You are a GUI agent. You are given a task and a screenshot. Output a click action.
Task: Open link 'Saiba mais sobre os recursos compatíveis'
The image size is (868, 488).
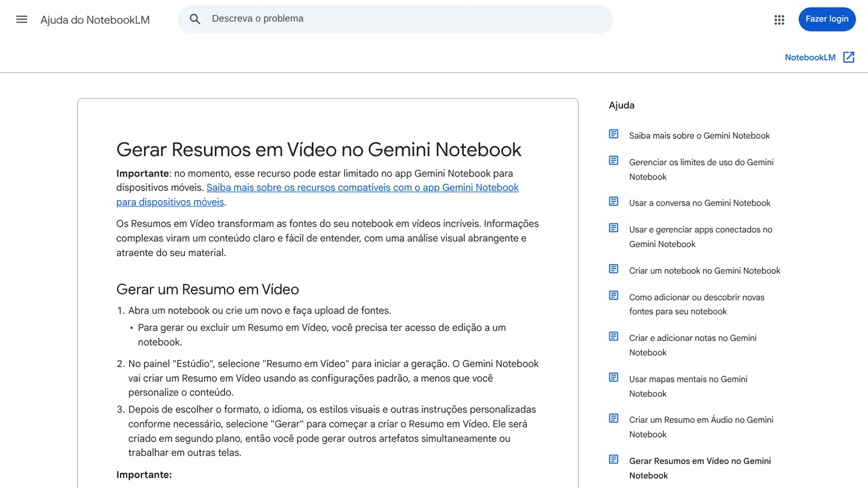pos(317,195)
